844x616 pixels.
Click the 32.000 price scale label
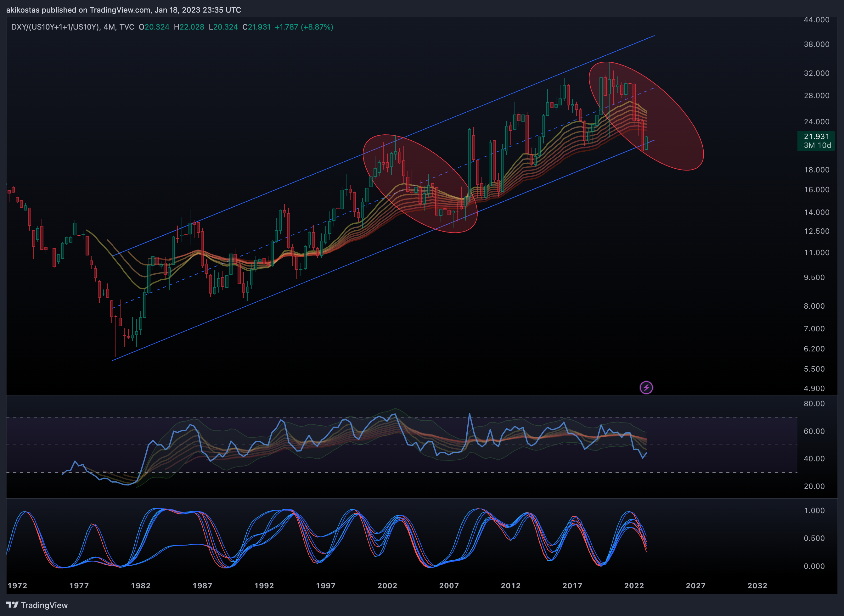click(816, 73)
